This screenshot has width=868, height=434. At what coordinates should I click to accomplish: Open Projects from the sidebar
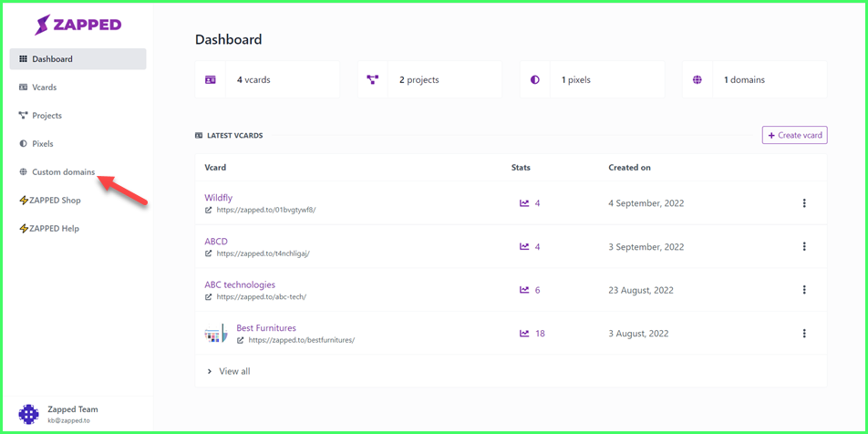[x=47, y=116]
